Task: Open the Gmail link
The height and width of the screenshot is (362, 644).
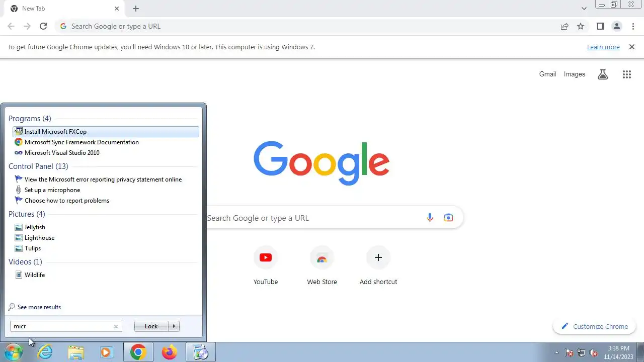Action: point(547,74)
